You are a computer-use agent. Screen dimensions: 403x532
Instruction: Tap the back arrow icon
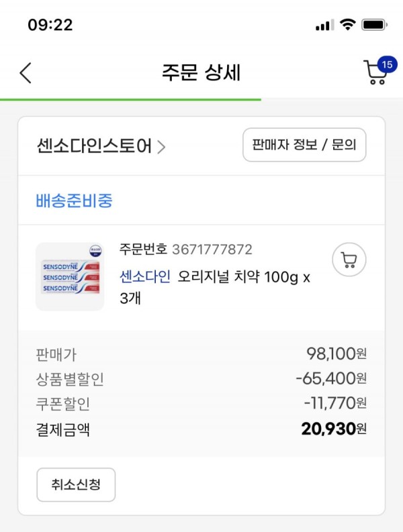pos(26,72)
